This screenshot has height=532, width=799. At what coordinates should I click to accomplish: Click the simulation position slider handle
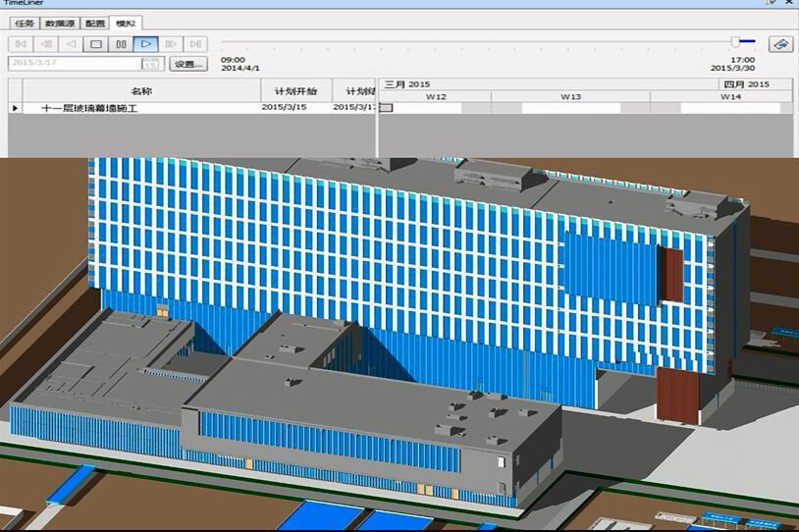coord(735,42)
